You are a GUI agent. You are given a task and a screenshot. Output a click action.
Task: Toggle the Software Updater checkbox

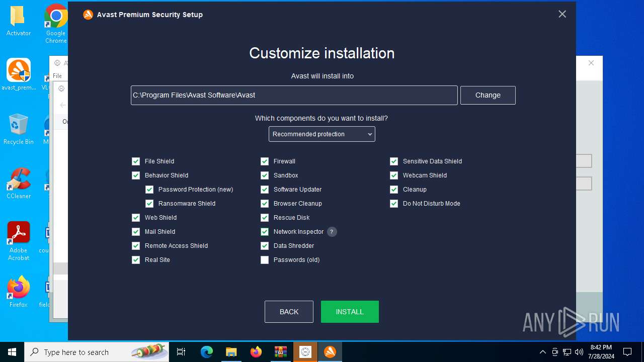(265, 190)
